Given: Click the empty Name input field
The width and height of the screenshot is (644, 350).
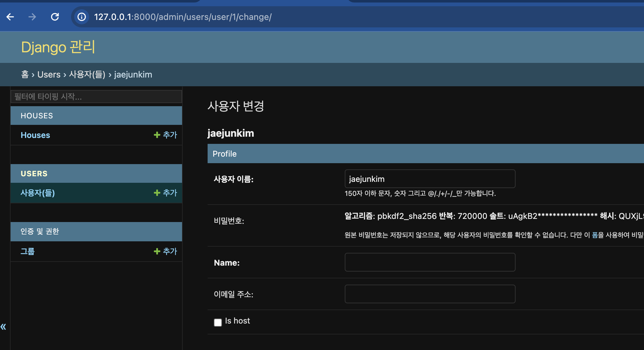Looking at the screenshot, I should [x=430, y=262].
